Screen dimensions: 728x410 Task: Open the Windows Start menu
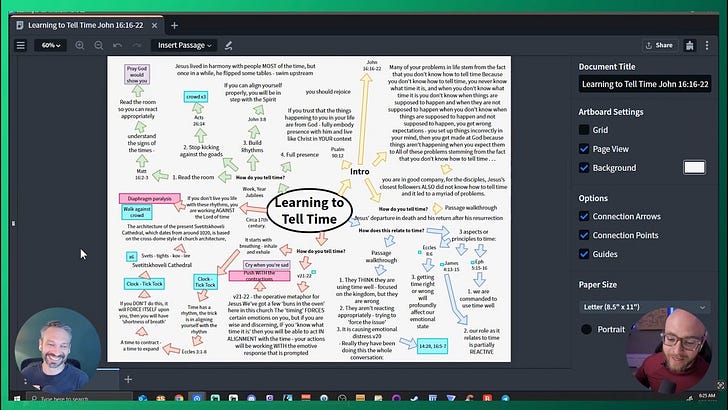click(x=17, y=398)
